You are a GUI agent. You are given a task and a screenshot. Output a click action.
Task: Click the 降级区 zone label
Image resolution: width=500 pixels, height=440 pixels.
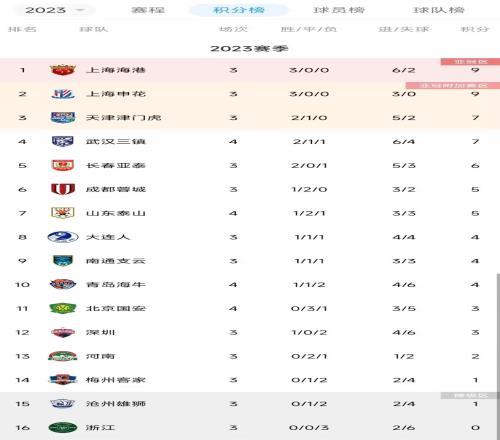[470, 396]
